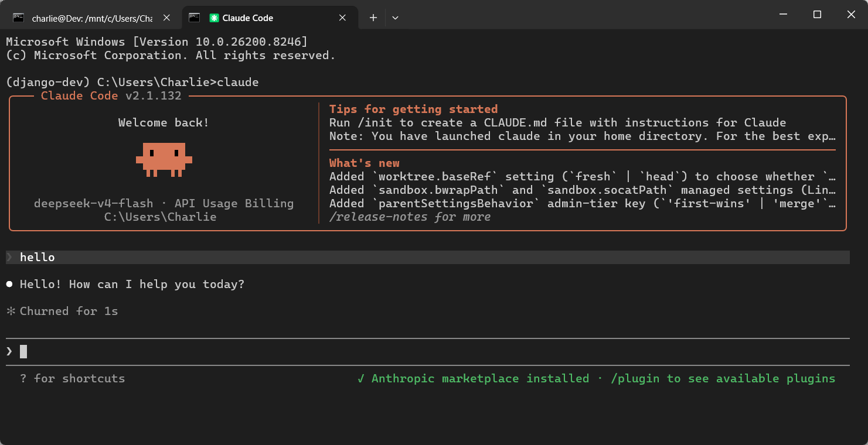Click the 'parentSettingsBehavior' release note line
Screen dimensions: 868x445
pos(582,203)
